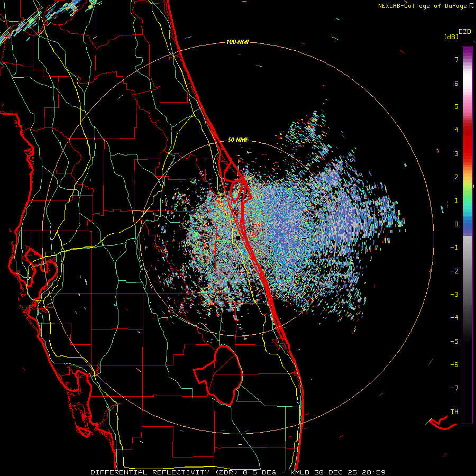Click the 100 NMI range ring label
This screenshot has width=476, height=476.
[237, 42]
